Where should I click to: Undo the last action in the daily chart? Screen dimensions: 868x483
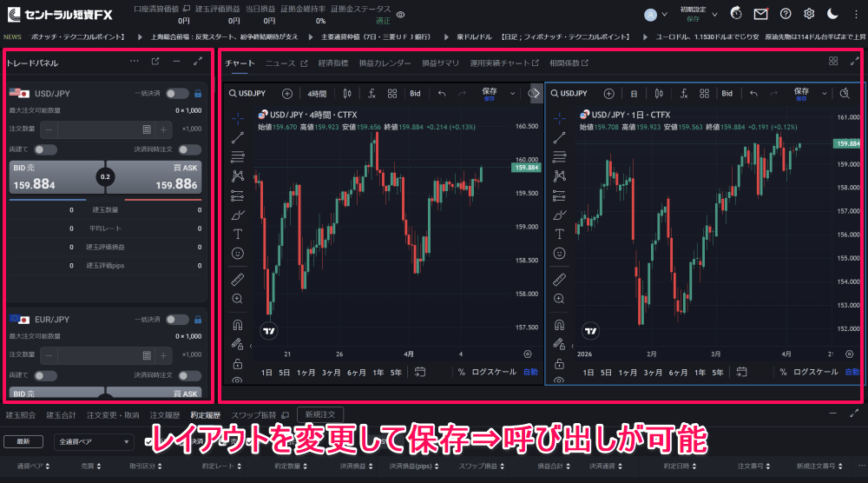point(753,94)
